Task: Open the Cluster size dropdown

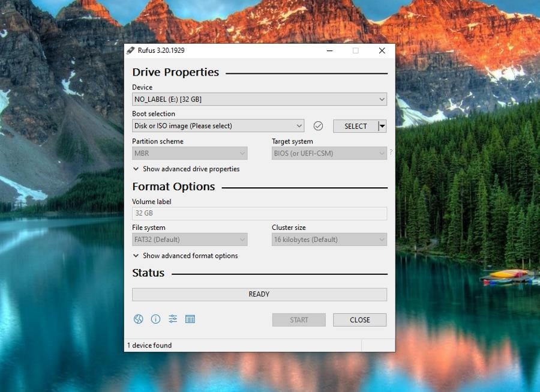Action: [382, 239]
